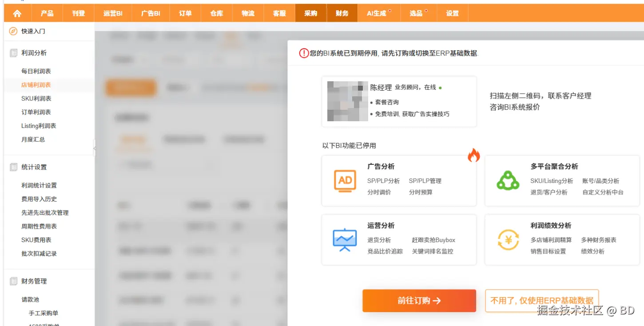Choose 不用了, 仅使用ERP基础数据 button
Screen dimensions: 644x326
coord(542,301)
